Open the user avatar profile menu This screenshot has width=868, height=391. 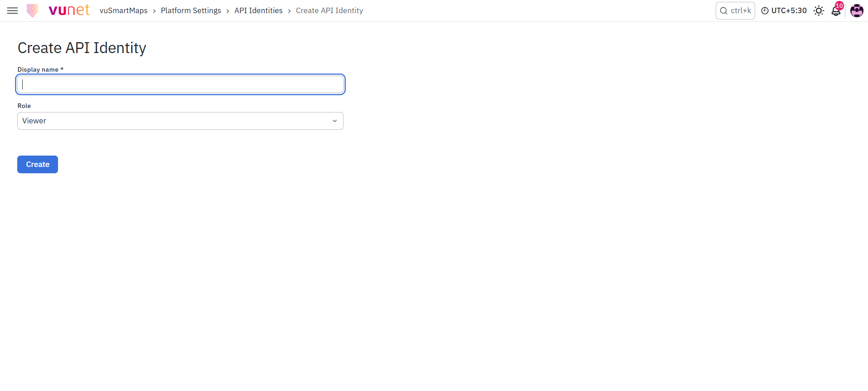coord(857,10)
